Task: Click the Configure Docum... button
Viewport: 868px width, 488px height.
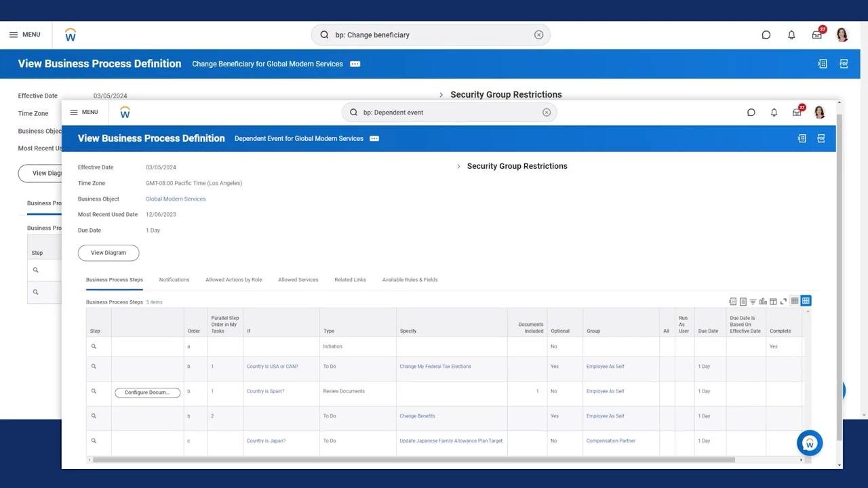Action: point(147,392)
